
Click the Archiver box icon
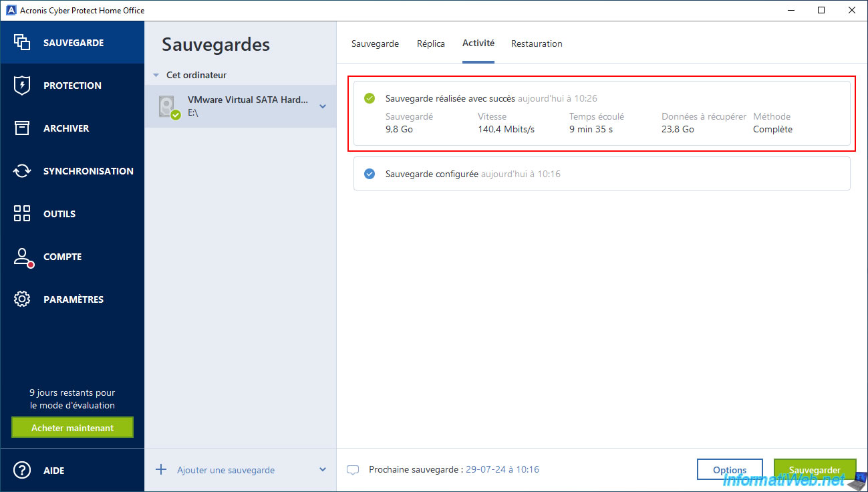pos(22,128)
